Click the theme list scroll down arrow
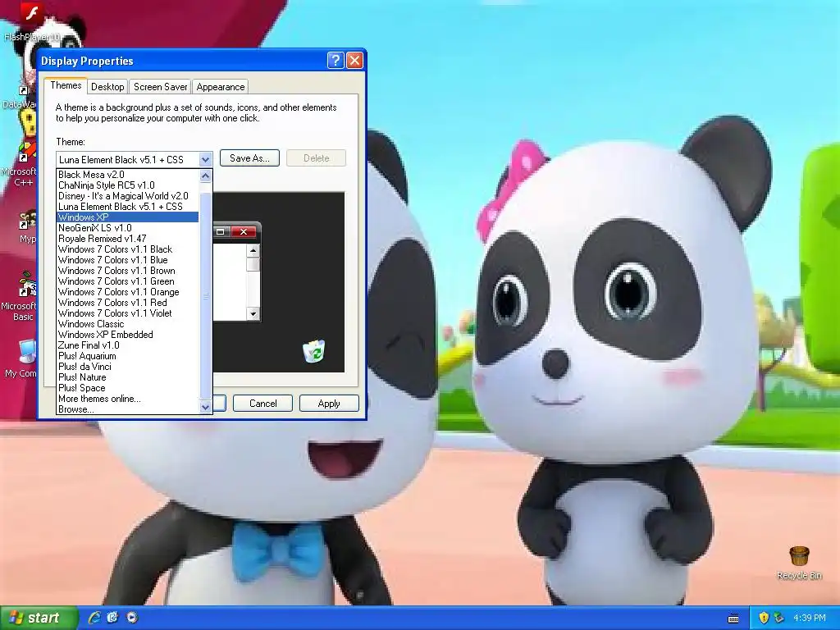Screen dimensions: 840x630 click(x=205, y=407)
